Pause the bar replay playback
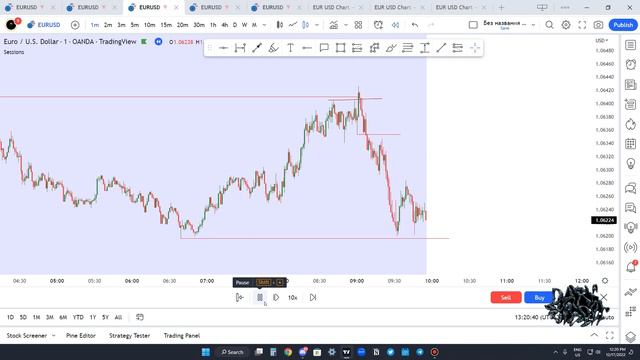This screenshot has height=360, width=640. tap(260, 298)
